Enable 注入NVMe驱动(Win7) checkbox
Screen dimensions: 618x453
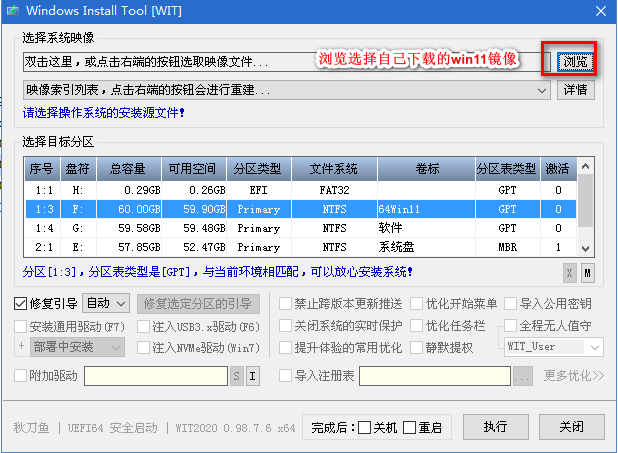coord(143,348)
